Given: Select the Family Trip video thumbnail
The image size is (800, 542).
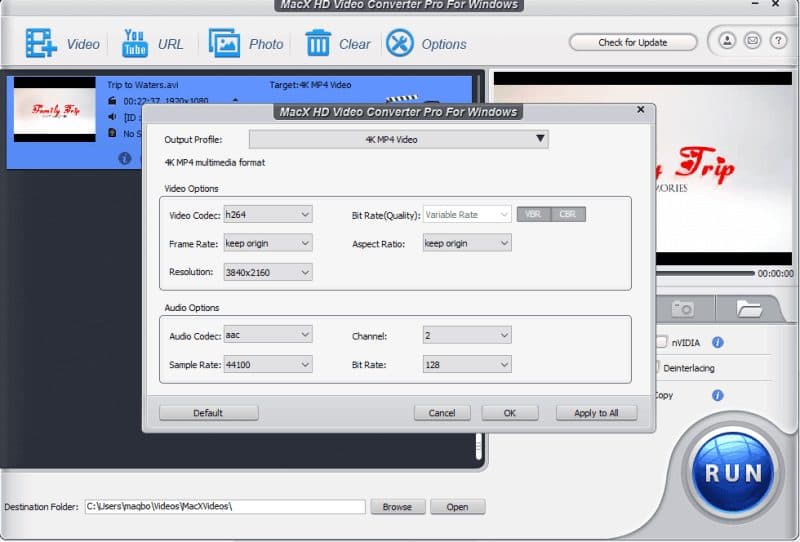Looking at the screenshot, I should point(55,109).
